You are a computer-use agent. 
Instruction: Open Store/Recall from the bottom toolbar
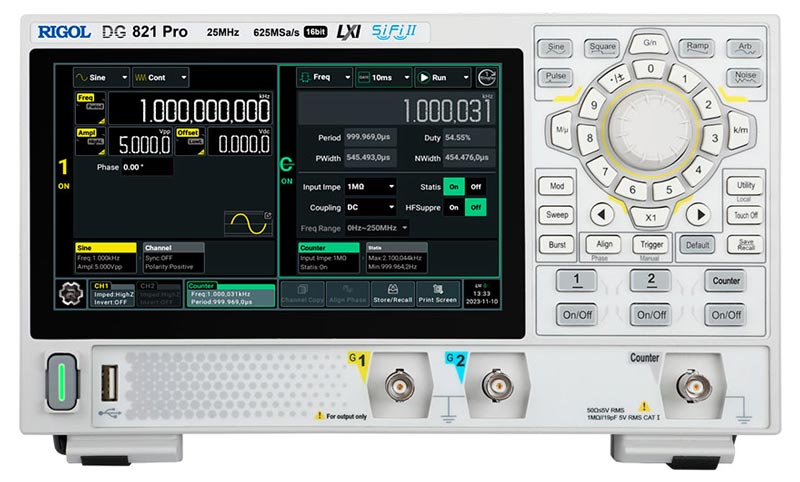pyautogui.click(x=393, y=296)
